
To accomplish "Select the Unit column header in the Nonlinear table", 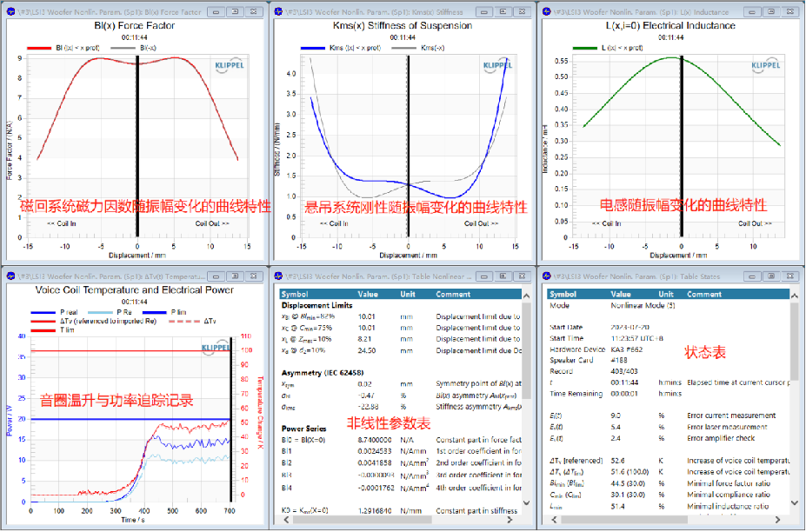I will (408, 295).
